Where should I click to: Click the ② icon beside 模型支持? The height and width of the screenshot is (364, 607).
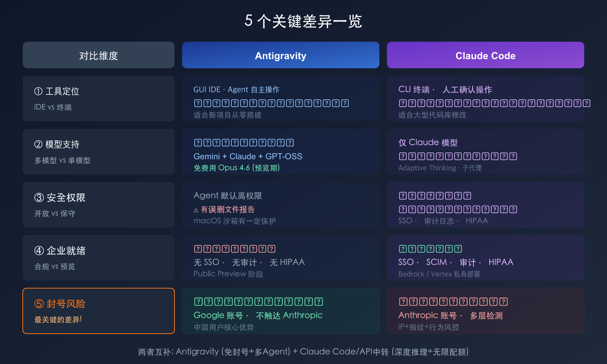38,144
